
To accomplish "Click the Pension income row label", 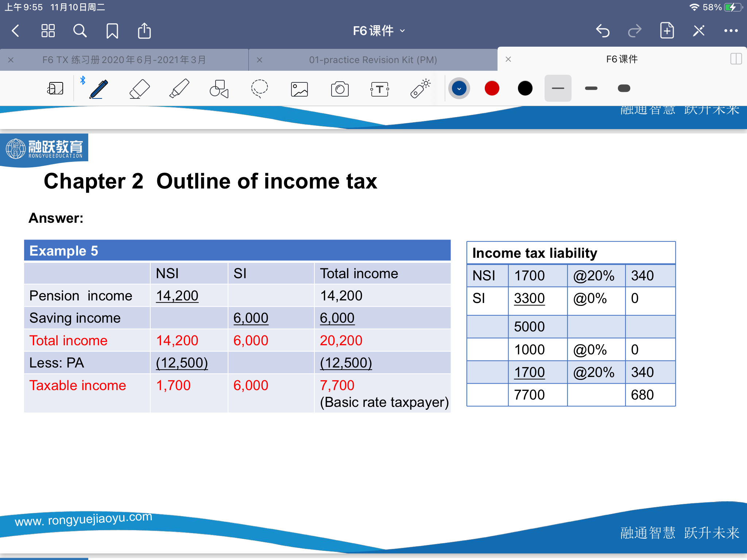I will coord(81,296).
